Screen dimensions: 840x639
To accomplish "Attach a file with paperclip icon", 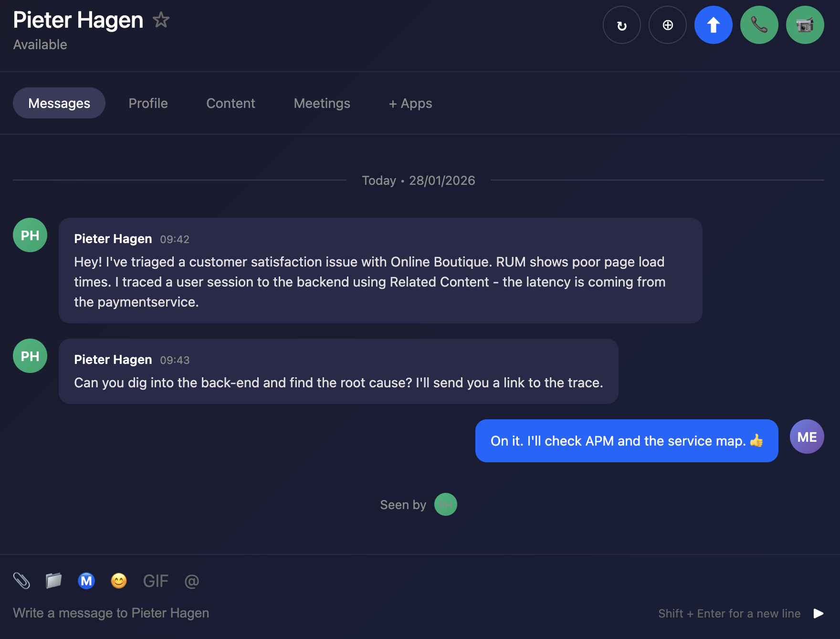I will pyautogui.click(x=21, y=581).
